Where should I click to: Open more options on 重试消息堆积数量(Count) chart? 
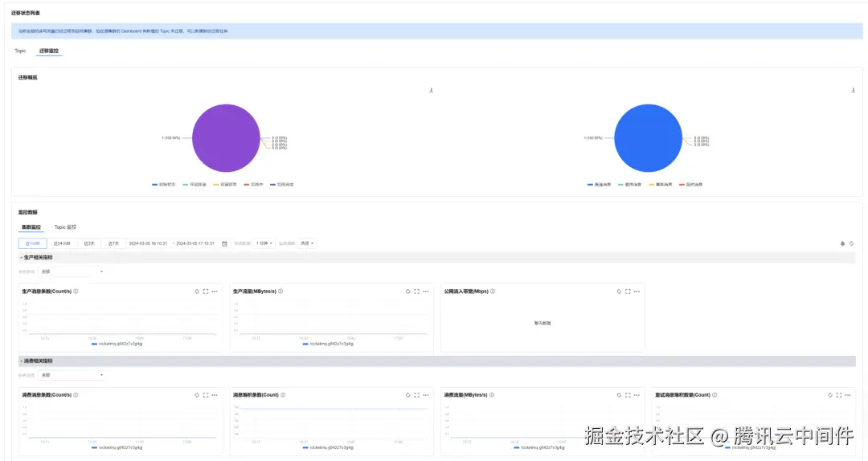[848, 395]
